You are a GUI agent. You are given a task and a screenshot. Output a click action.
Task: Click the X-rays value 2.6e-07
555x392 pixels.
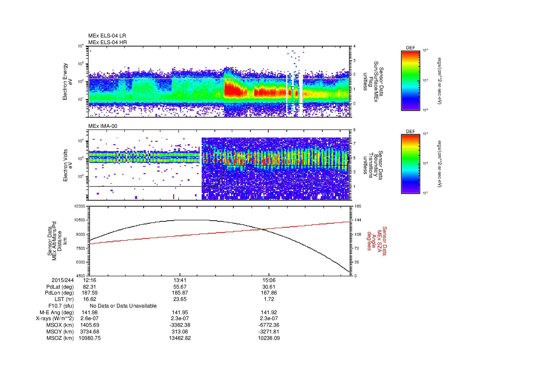click(x=89, y=318)
